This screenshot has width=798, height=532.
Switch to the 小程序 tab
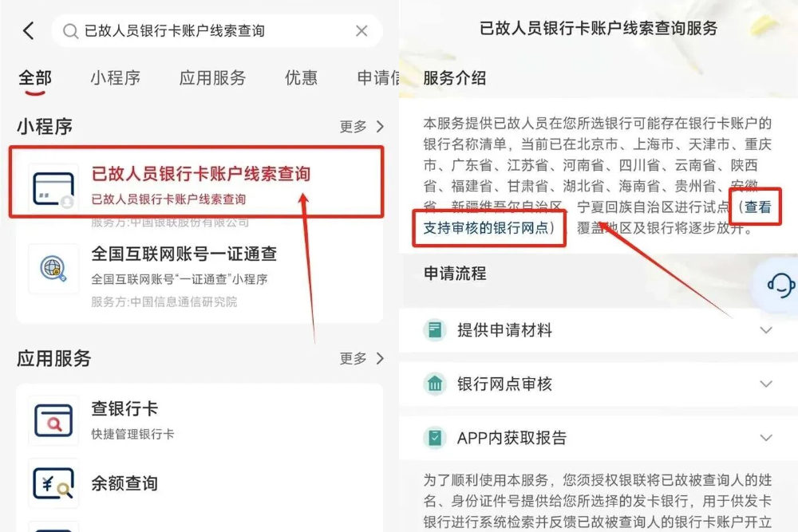click(x=116, y=78)
